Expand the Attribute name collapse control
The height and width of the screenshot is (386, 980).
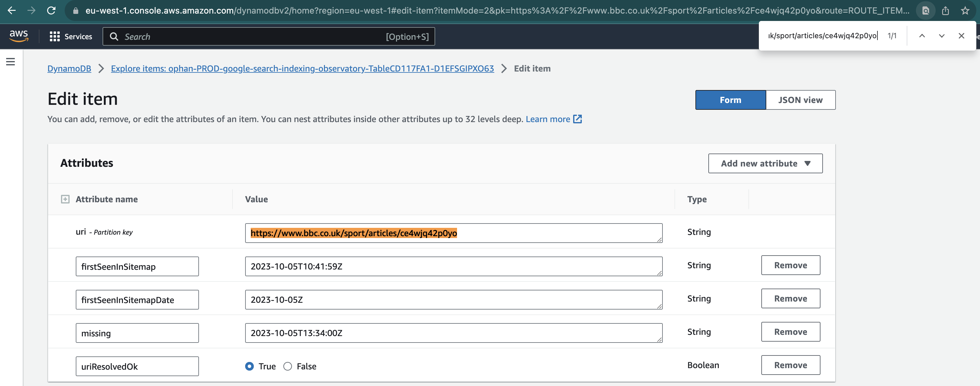click(65, 199)
